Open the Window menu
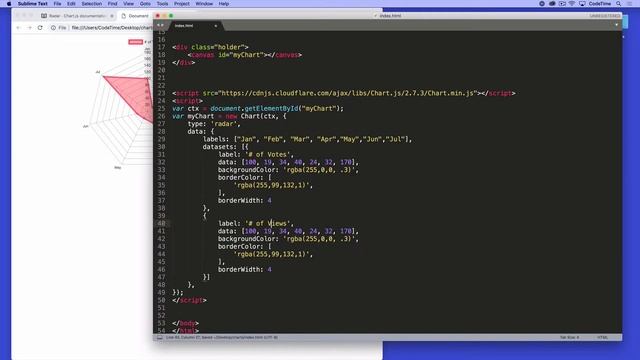The width and height of the screenshot is (640, 360). [x=204, y=4]
